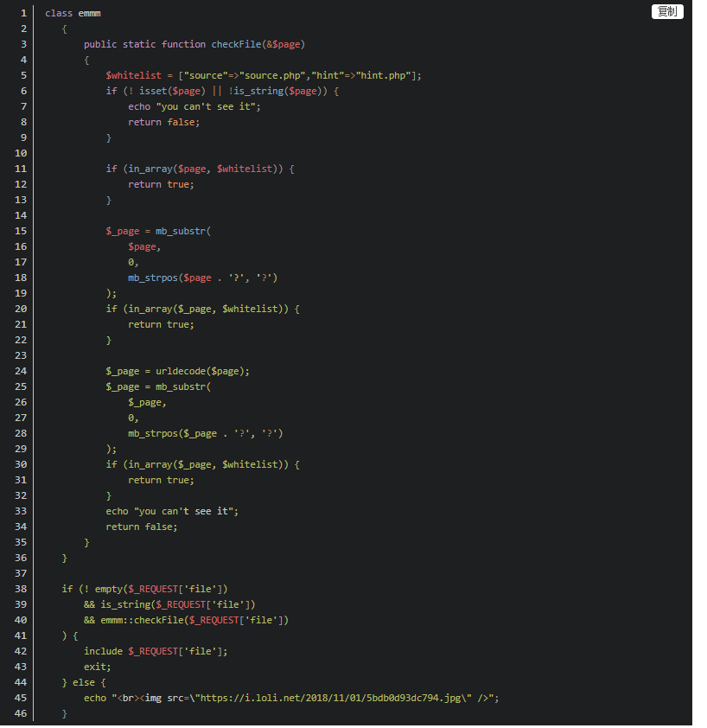
Task: Click 'return false;' on line 34
Action: coord(141,527)
